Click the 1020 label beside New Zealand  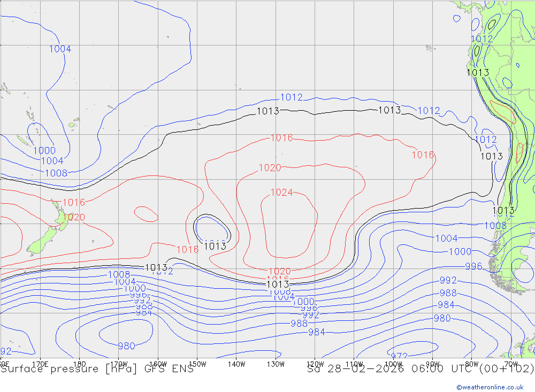point(74,217)
